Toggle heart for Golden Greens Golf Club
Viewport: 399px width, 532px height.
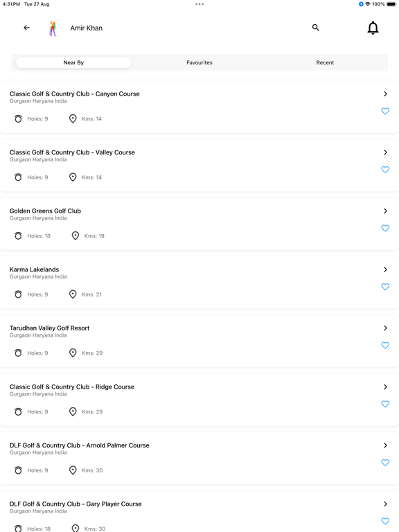coord(385,228)
